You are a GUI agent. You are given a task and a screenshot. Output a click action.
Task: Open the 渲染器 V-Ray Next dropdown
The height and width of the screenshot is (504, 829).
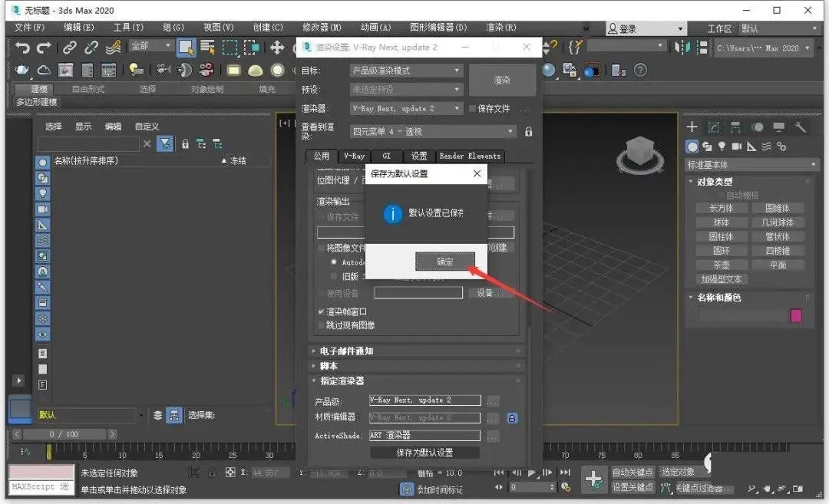click(x=406, y=108)
